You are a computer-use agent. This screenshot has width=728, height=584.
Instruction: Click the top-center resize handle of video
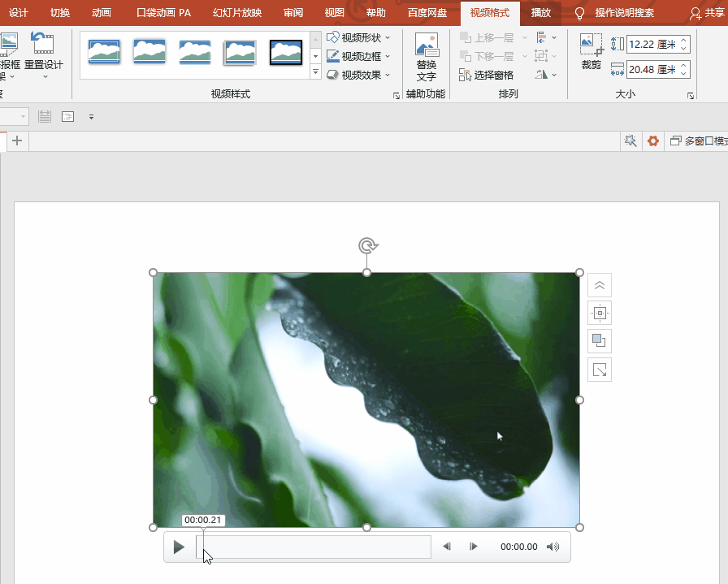click(366, 272)
